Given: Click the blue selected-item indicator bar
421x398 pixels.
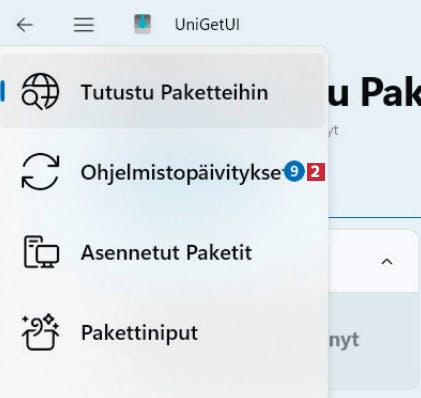Looking at the screenshot, I should click(x=2, y=91).
